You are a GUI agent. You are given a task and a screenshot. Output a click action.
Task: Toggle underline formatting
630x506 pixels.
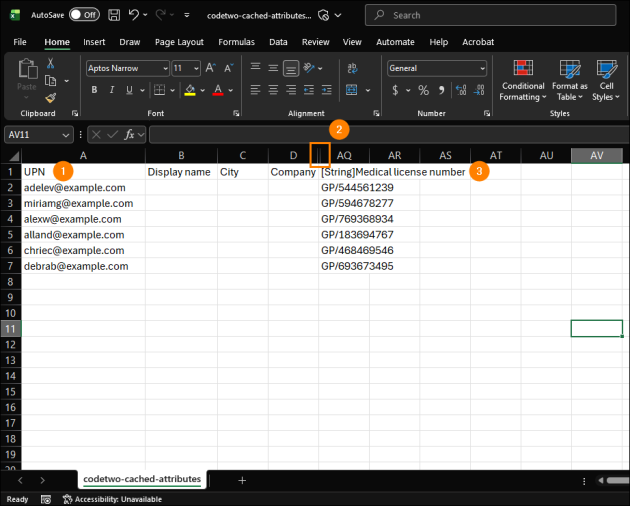129,90
